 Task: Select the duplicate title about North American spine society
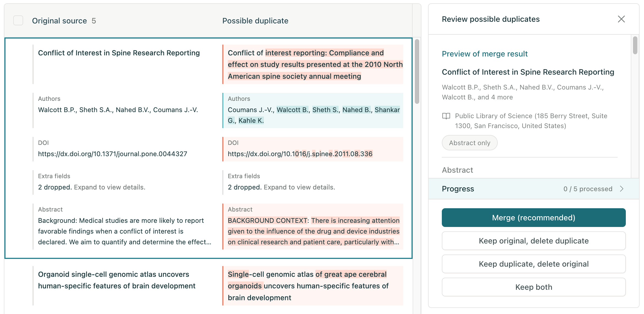tap(315, 64)
